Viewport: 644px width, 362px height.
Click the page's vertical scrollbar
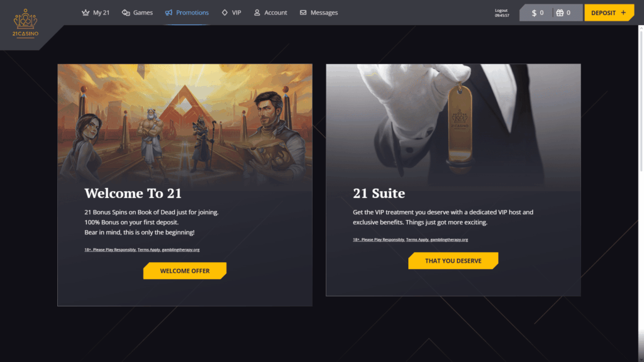(641, 99)
